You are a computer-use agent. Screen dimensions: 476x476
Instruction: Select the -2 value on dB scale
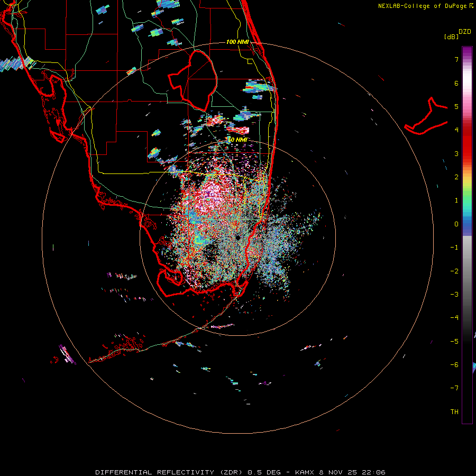(454, 271)
